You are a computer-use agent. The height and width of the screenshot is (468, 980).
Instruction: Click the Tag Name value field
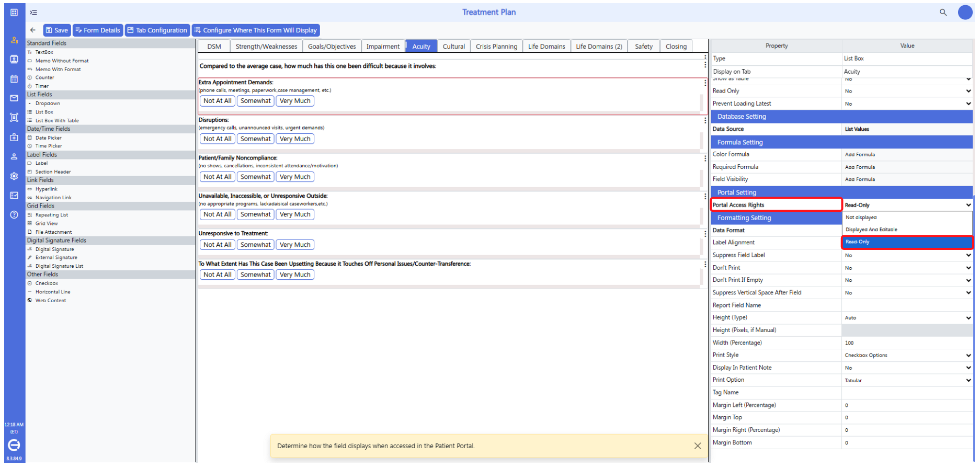[907, 393]
